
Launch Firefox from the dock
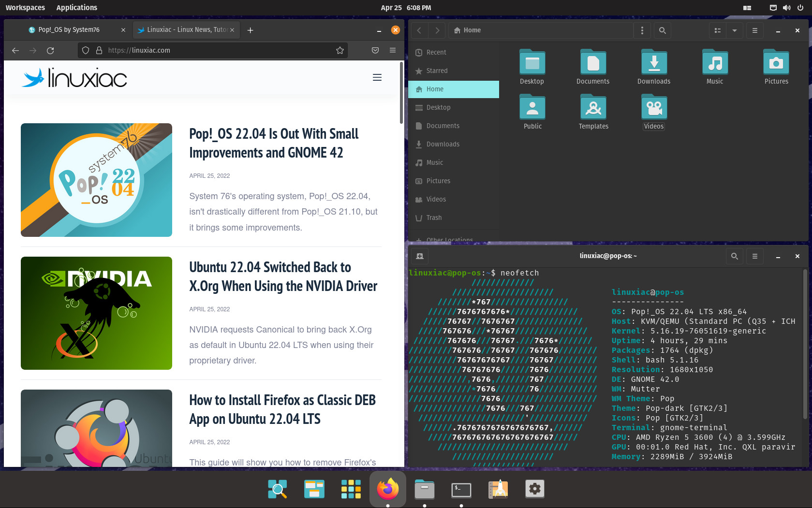point(388,489)
